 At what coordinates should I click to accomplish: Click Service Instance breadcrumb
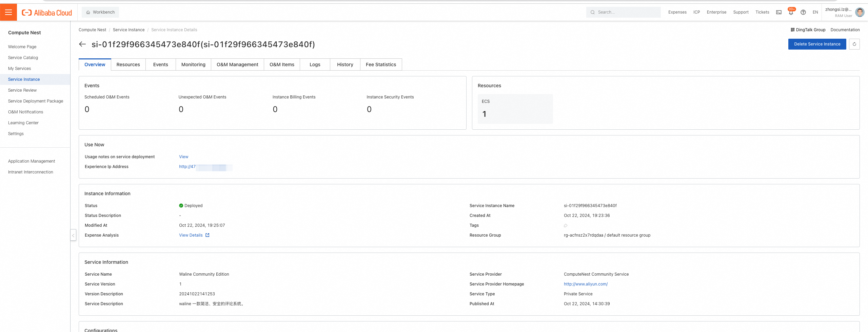(x=129, y=30)
